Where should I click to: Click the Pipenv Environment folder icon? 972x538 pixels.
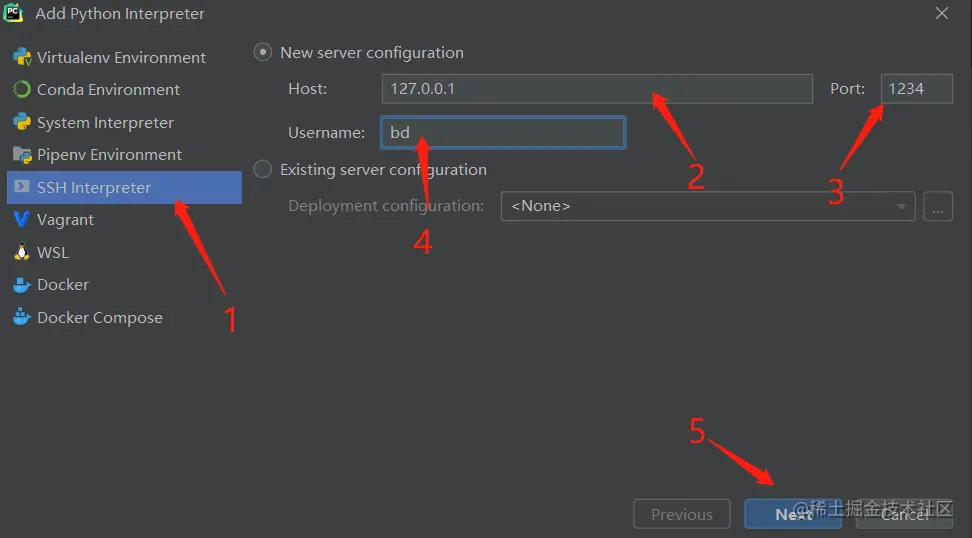tap(21, 154)
